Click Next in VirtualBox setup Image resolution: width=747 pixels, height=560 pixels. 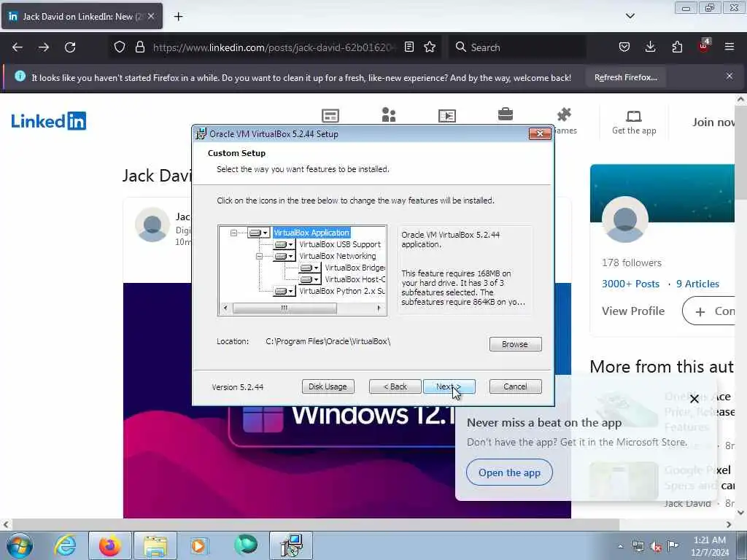coord(449,386)
